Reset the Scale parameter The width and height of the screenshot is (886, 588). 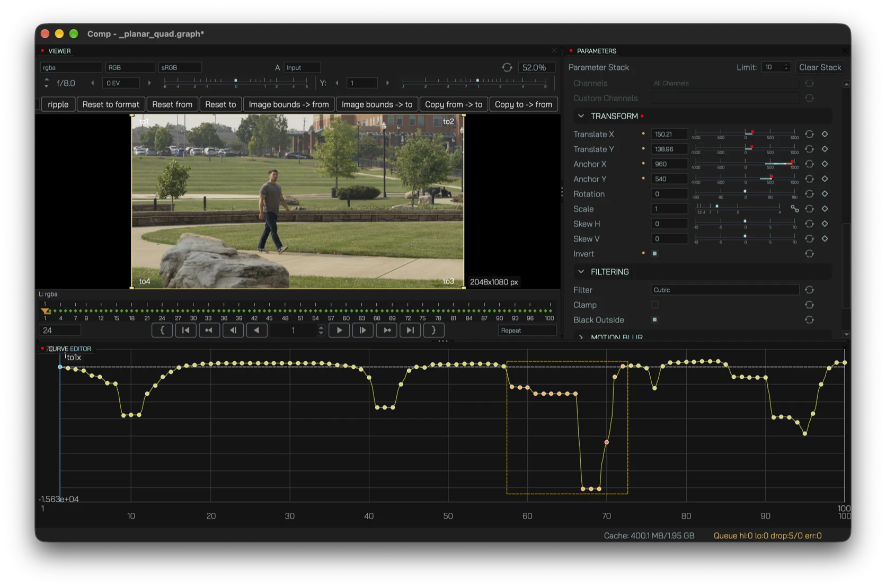pyautogui.click(x=809, y=209)
